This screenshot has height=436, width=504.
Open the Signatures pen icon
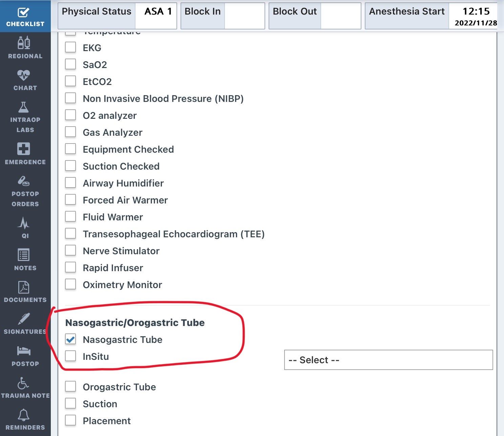click(x=24, y=319)
